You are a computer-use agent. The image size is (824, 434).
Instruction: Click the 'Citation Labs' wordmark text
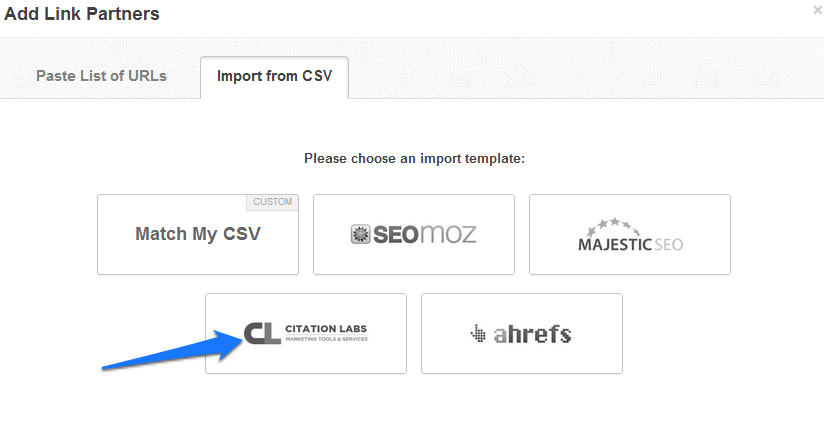click(325, 327)
